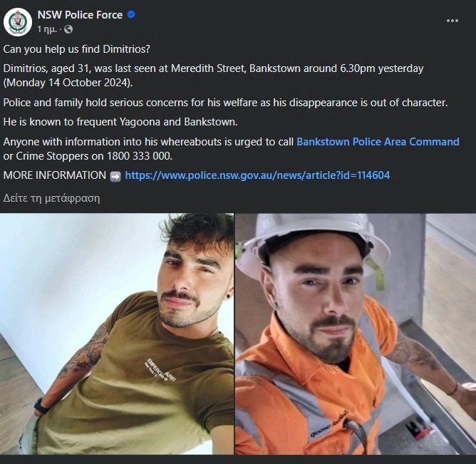Screen dimensions: 476x464
Task: Open the right photo with orange hi-vis shirt
Action: pos(356,334)
